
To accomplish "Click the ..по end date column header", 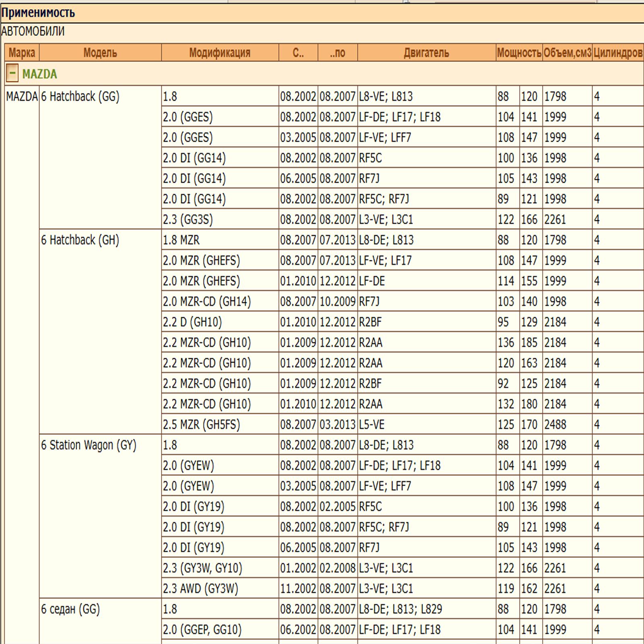I will pos(337,53).
